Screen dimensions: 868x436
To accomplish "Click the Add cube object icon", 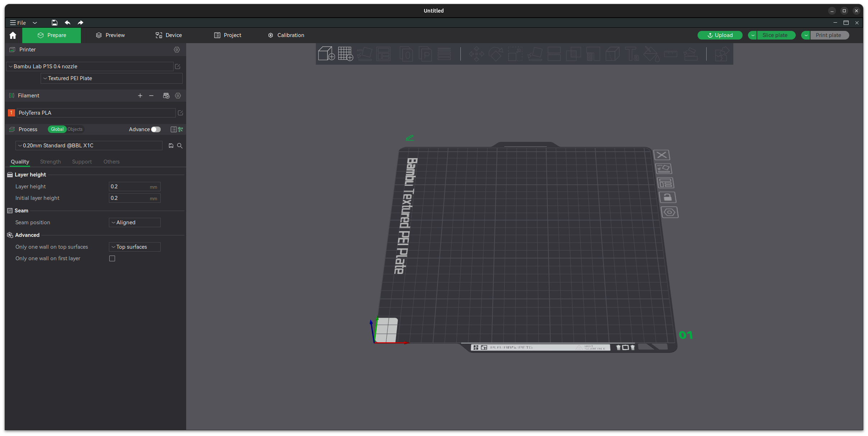I will coord(326,54).
